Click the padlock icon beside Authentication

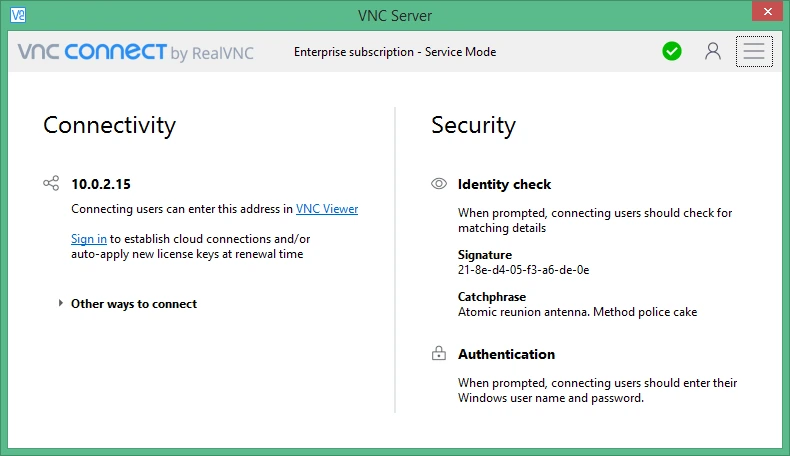(439, 353)
